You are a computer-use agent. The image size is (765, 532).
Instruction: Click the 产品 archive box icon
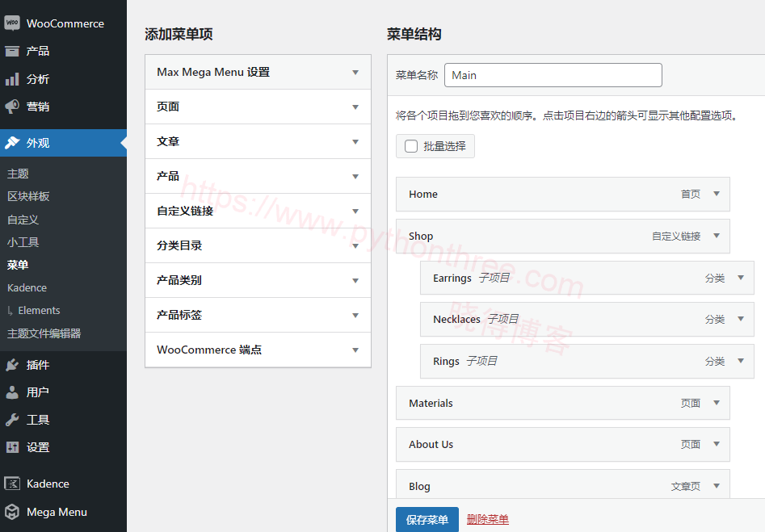coord(12,51)
